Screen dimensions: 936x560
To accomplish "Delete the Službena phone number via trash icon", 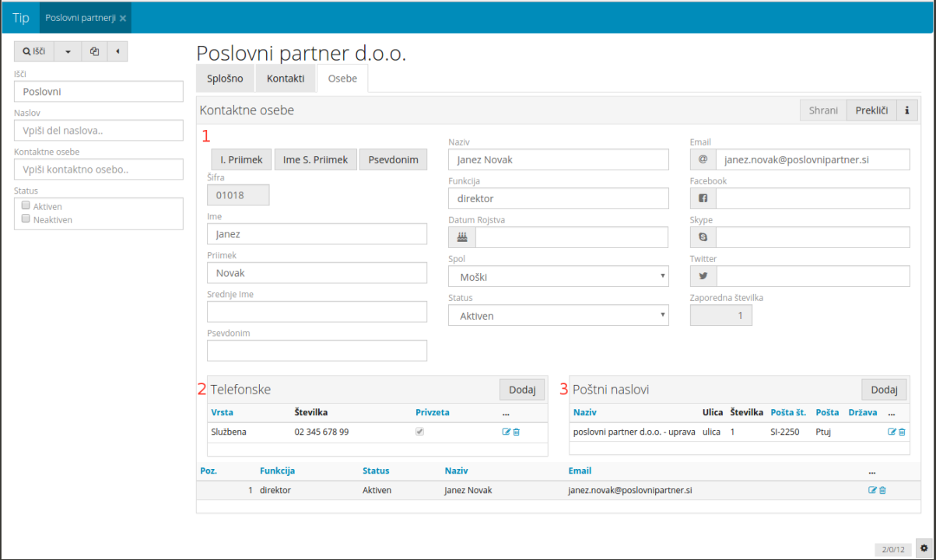I will (516, 432).
